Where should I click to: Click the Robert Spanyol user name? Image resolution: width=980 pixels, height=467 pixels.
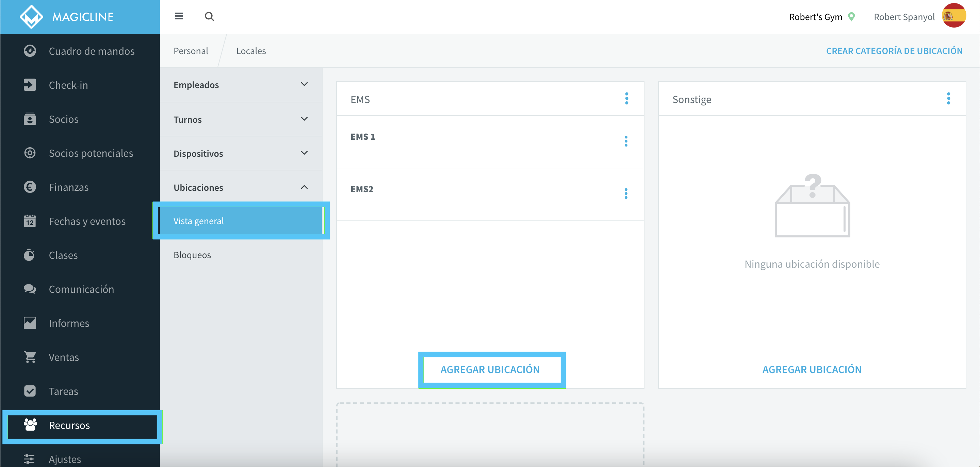[904, 17]
